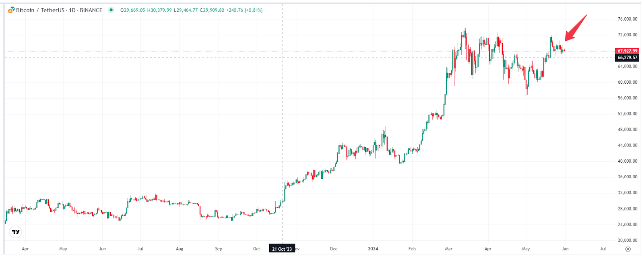
Task: Click the red 67,927.99 current price label
Action: coord(627,51)
